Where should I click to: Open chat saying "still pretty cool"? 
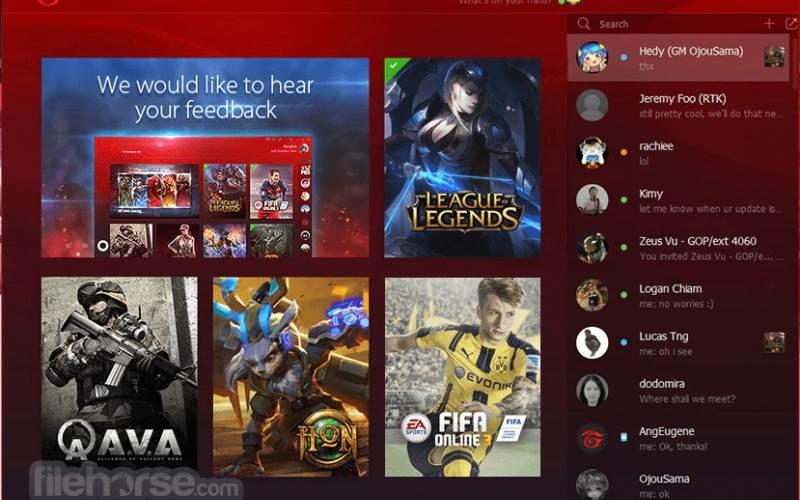pyautogui.click(x=710, y=114)
